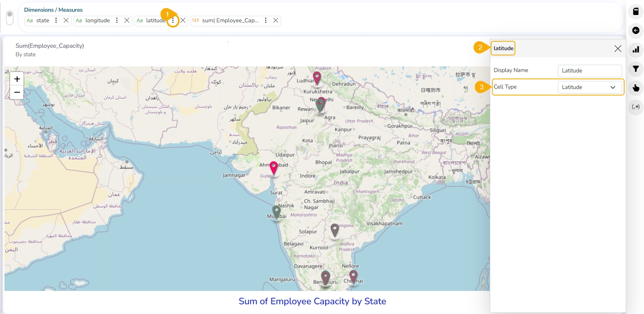Image resolution: width=644 pixels, height=314 pixels.
Task: Expand the Cell Type dropdown
Action: click(x=590, y=87)
